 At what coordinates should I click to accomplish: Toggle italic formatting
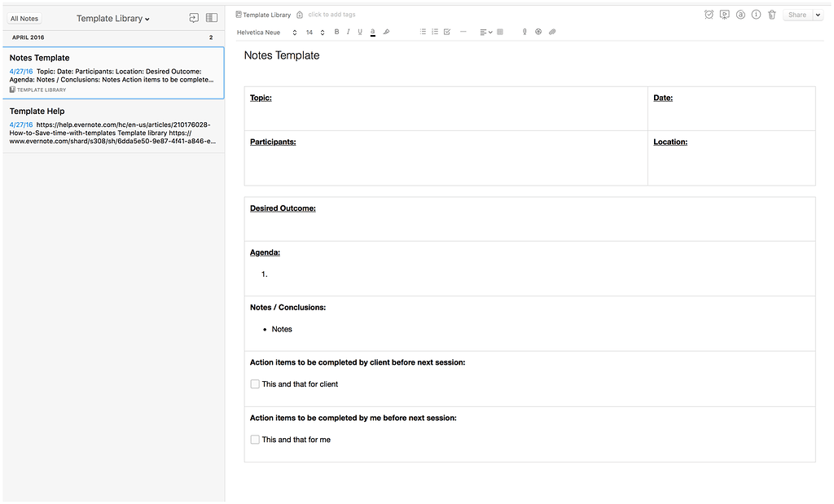(348, 32)
